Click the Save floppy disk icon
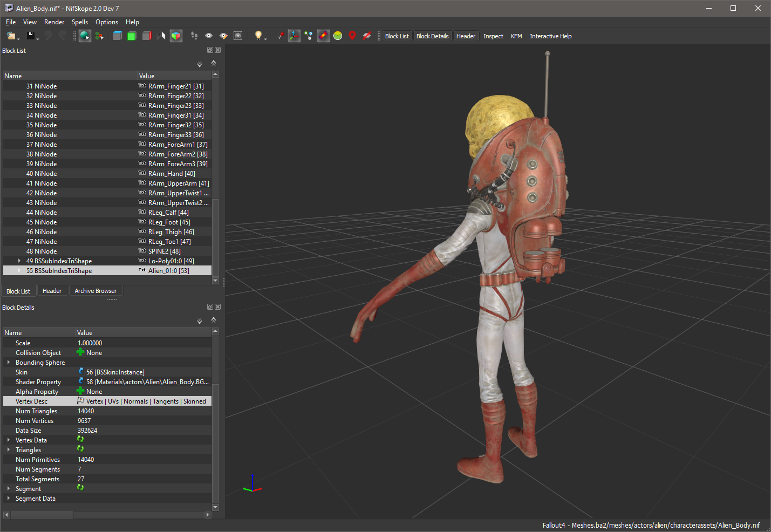This screenshot has width=771, height=532. tap(30, 36)
